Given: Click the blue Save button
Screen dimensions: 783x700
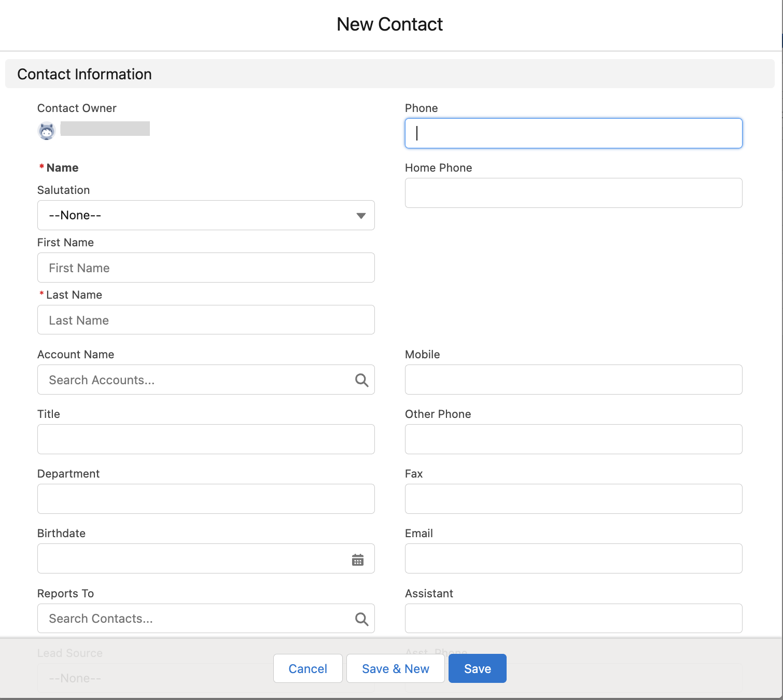Looking at the screenshot, I should point(478,668).
